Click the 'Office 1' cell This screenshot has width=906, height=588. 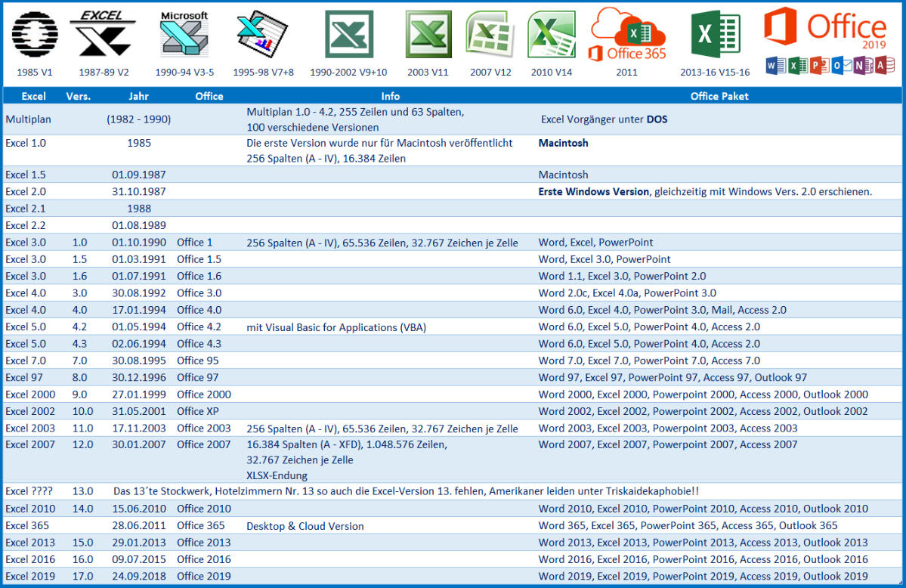(195, 243)
